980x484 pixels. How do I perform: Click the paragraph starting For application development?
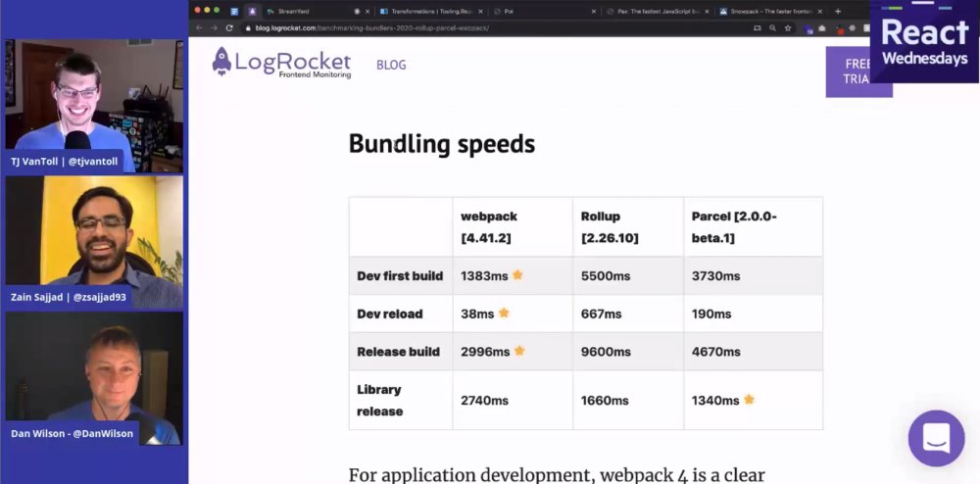(x=557, y=475)
